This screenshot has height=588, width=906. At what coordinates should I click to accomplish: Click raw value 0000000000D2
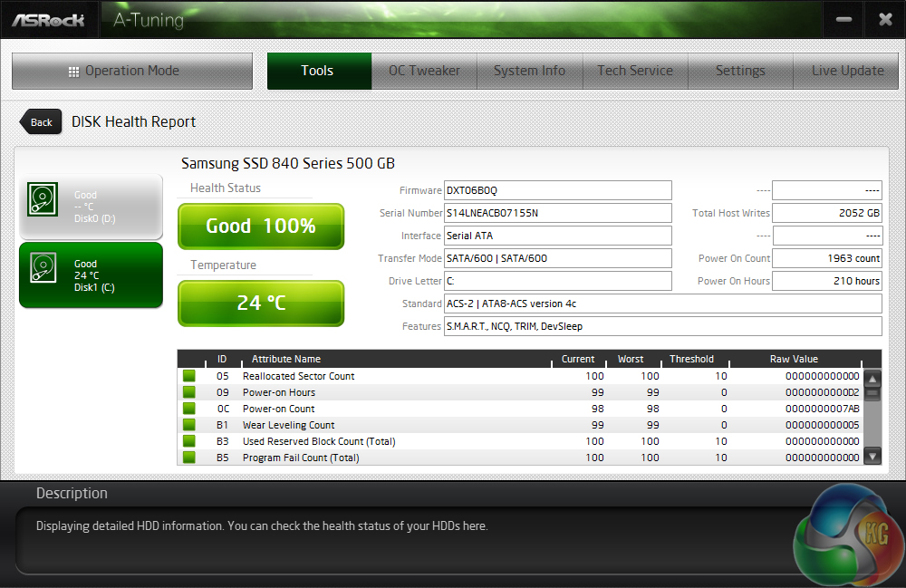click(x=823, y=392)
